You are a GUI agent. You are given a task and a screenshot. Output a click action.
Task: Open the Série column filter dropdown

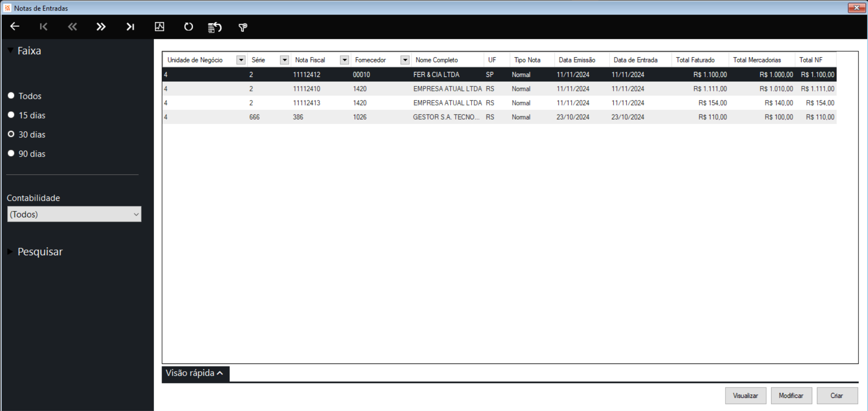pyautogui.click(x=284, y=60)
